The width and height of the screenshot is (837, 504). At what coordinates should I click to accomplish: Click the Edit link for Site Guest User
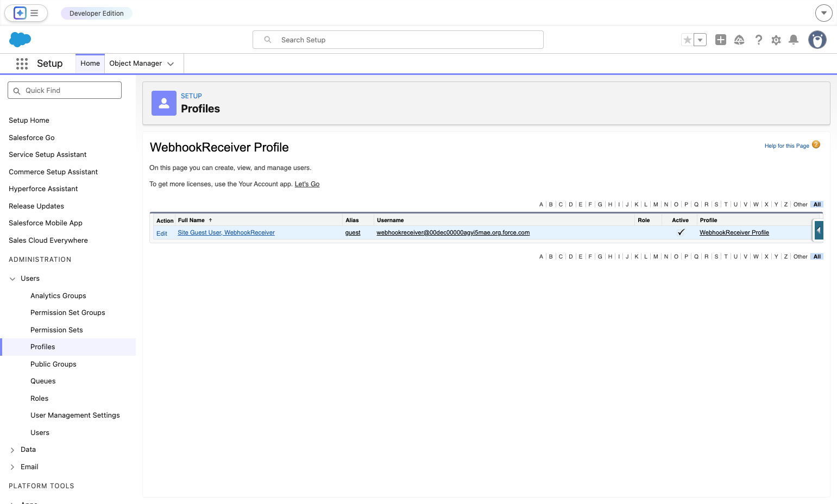pyautogui.click(x=162, y=234)
